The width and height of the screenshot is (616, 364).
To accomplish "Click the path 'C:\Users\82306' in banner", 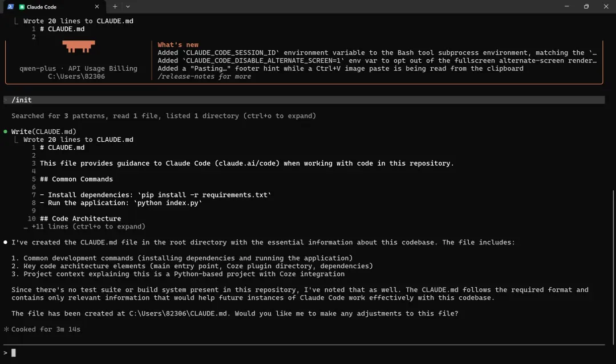I will [x=76, y=76].
